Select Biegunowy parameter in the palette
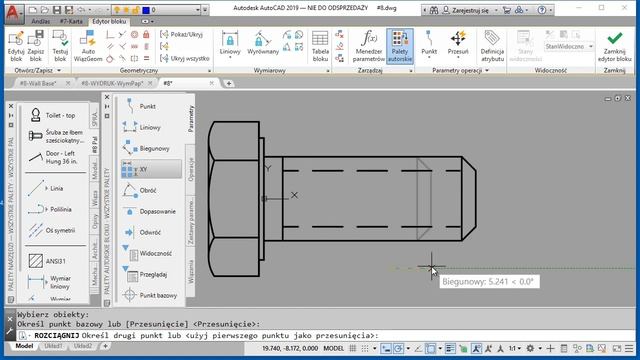Image resolution: width=640 pixels, height=360 pixels. pos(147,149)
